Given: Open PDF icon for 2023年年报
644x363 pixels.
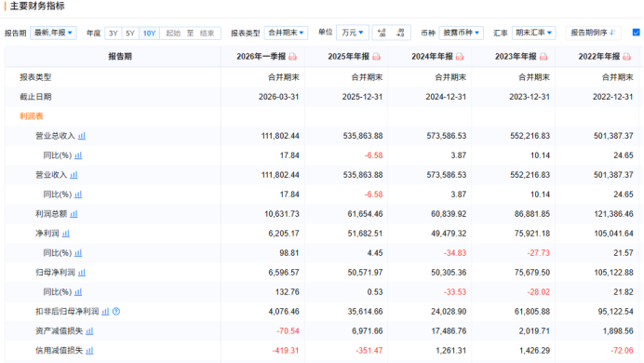Looking at the screenshot, I should tap(543, 57).
